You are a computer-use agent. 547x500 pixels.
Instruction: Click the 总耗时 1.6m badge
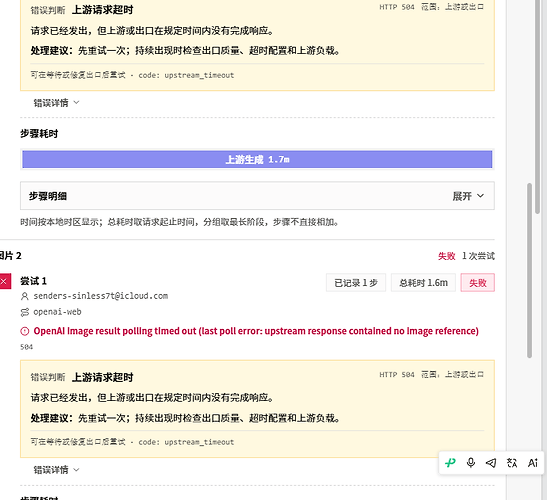tap(423, 283)
